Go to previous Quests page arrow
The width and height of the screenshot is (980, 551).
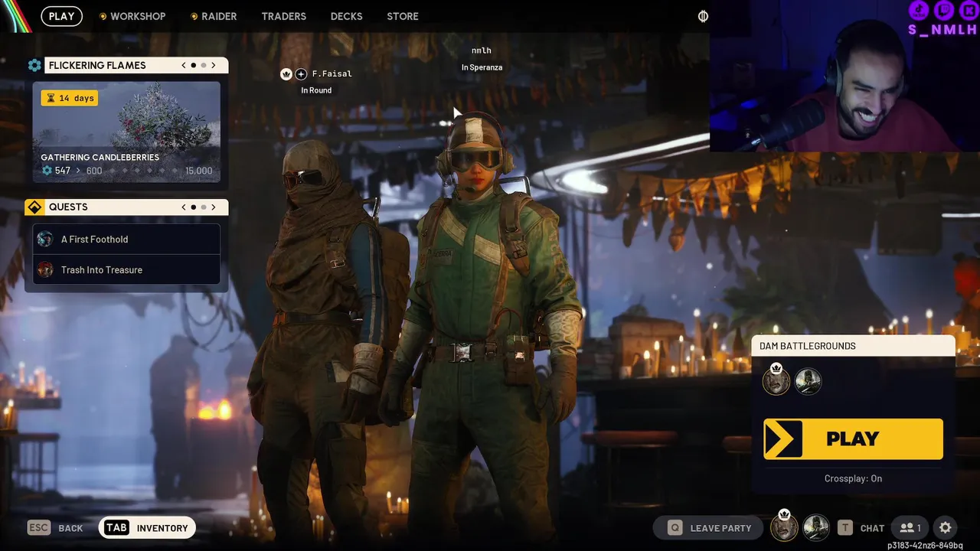184,207
